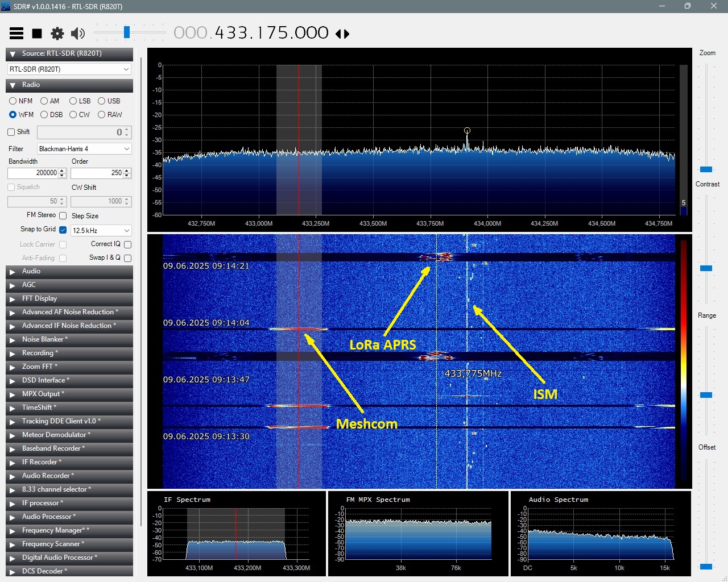Select LSB demodulation mode
The image size is (728, 582).
point(73,101)
